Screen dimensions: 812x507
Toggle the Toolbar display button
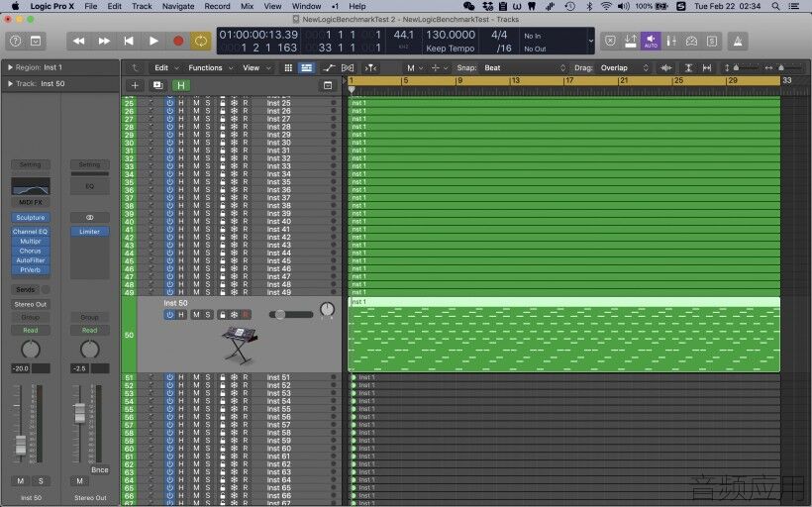(36, 41)
